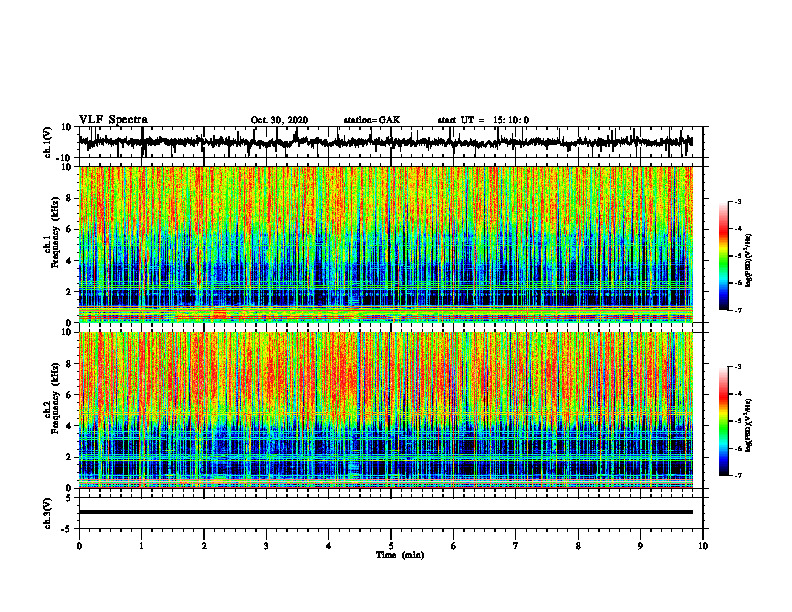Image resolution: width=792 pixels, height=612 pixels.
Task: Click the flat black ch.3 trace line
Action: pyautogui.click(x=385, y=512)
